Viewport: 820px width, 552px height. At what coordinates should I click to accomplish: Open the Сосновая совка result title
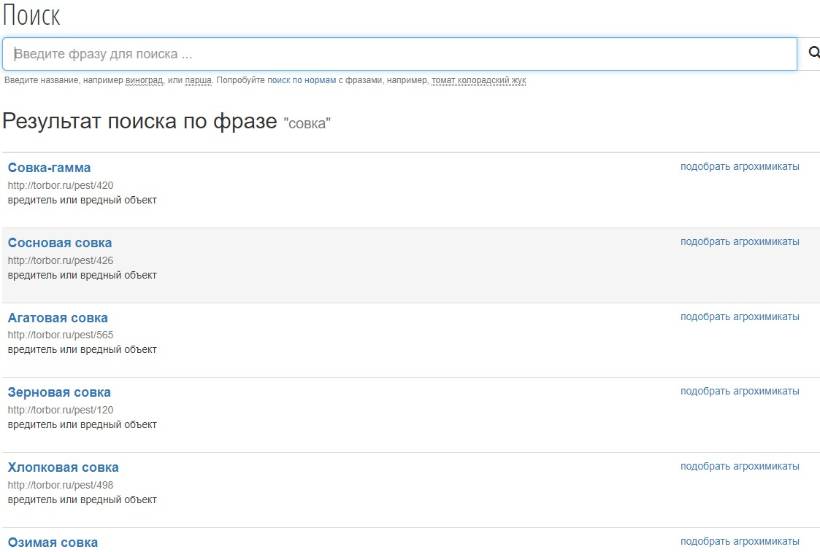pos(60,243)
